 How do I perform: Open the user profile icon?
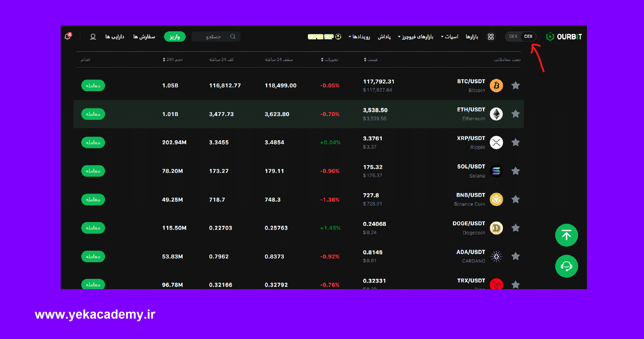coord(93,37)
